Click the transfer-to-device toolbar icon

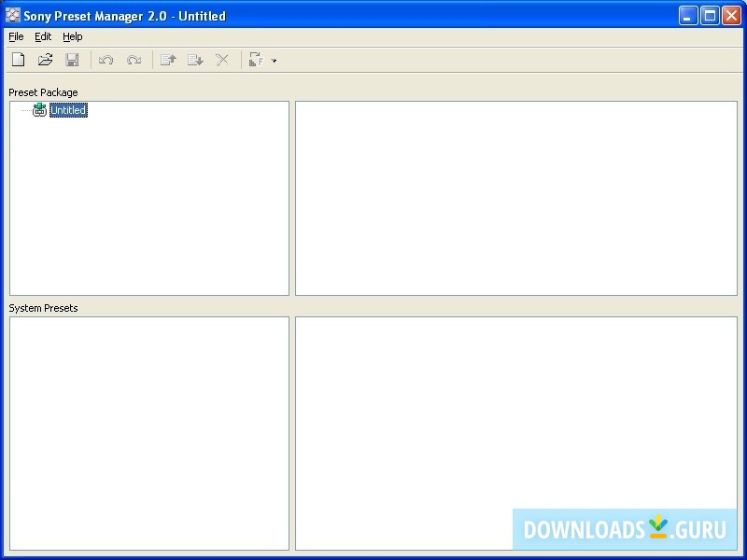tap(258, 59)
